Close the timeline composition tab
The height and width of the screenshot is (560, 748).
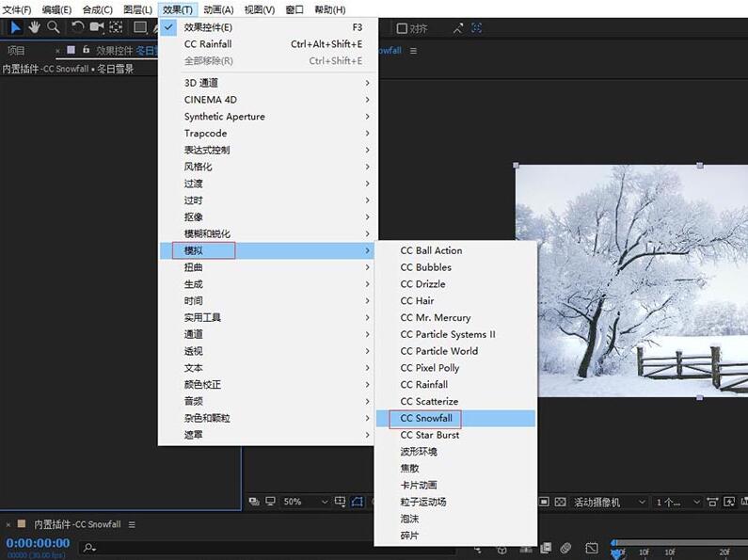(8, 524)
